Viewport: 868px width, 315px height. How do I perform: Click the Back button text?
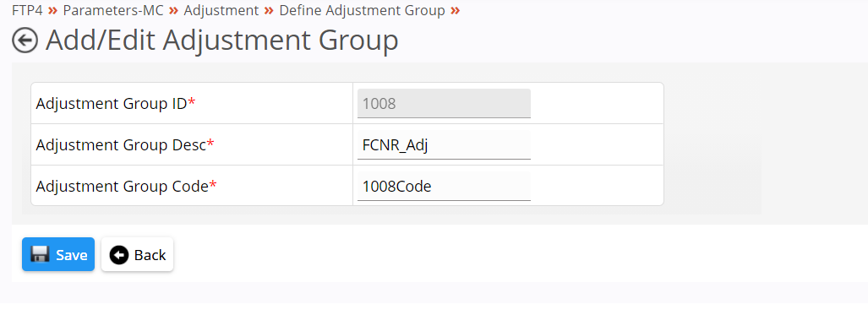click(x=150, y=255)
